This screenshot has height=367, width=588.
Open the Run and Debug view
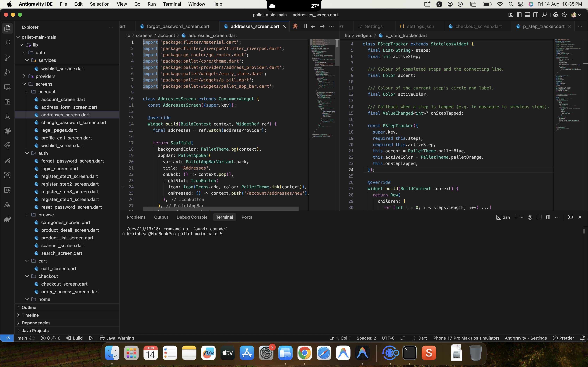click(7, 72)
